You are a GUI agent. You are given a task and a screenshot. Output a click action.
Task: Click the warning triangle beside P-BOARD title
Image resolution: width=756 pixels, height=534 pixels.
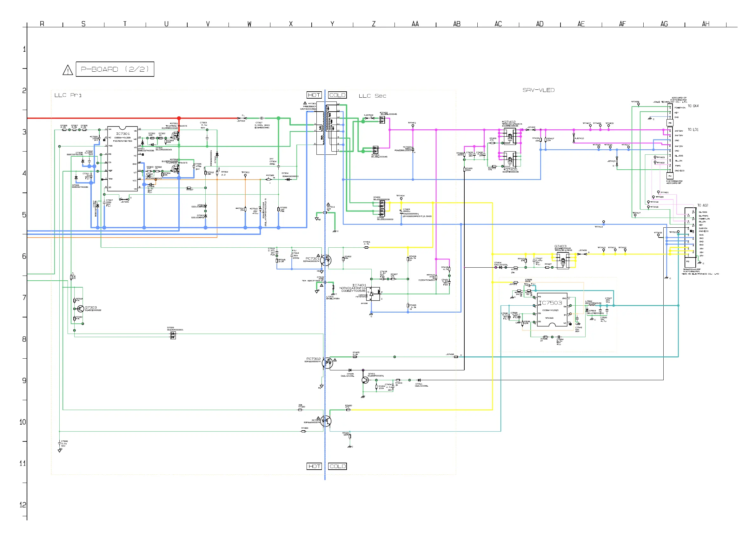[68, 70]
